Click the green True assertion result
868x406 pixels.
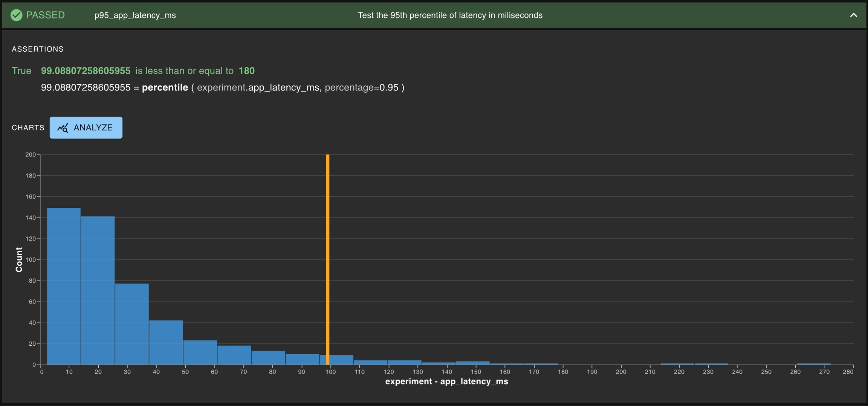(21, 71)
